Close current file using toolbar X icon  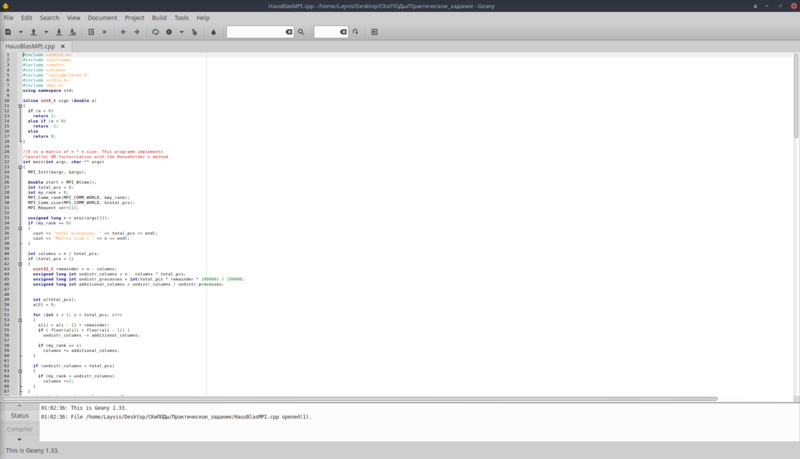coord(105,32)
